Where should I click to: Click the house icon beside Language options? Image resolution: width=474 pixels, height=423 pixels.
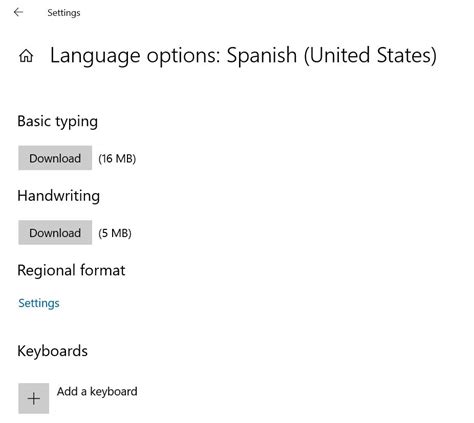click(x=26, y=56)
